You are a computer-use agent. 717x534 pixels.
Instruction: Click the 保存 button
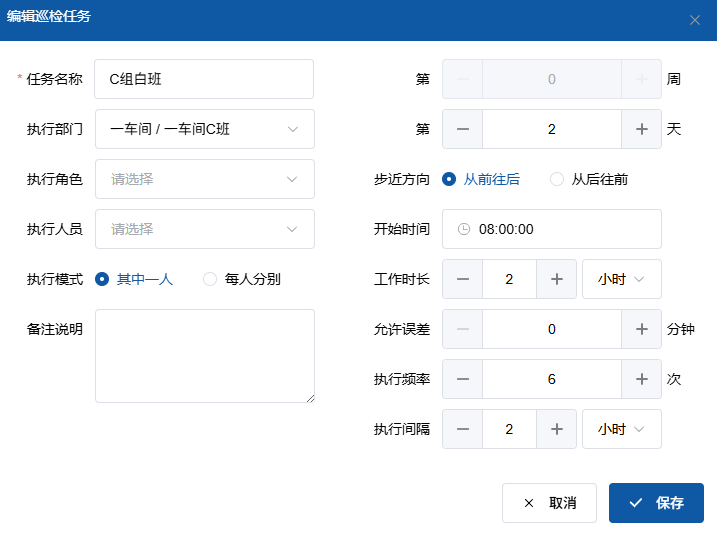(656, 503)
